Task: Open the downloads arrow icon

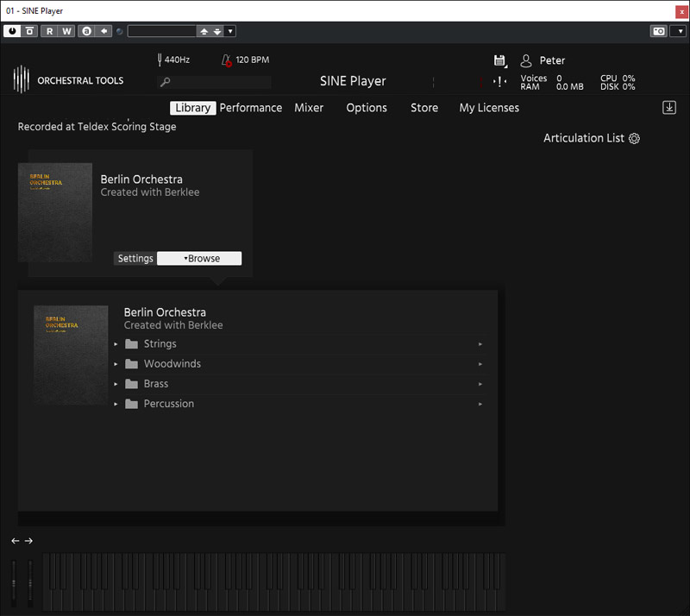Action: point(668,108)
